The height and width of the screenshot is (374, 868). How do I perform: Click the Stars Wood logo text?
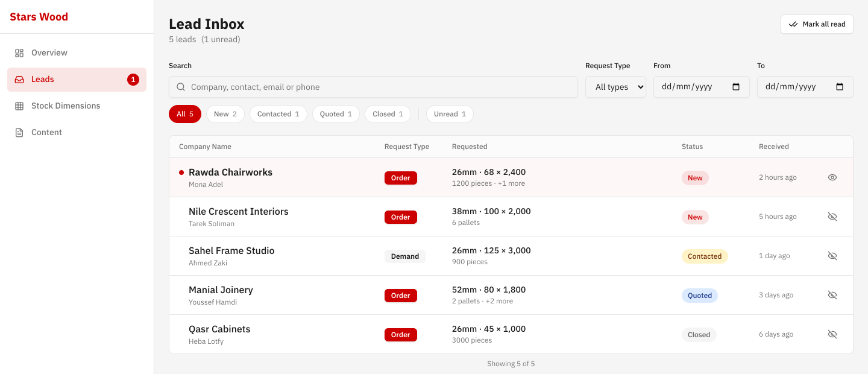[x=39, y=17]
